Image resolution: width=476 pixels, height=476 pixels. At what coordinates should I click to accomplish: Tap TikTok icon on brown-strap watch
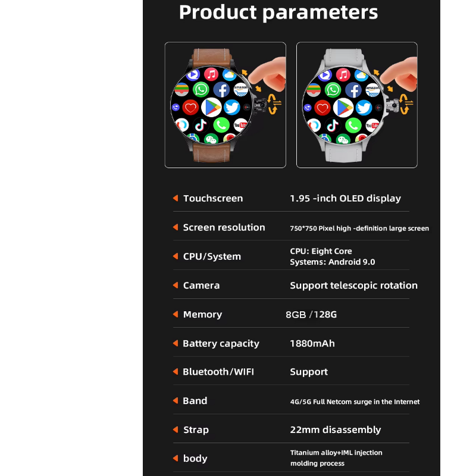point(201,124)
